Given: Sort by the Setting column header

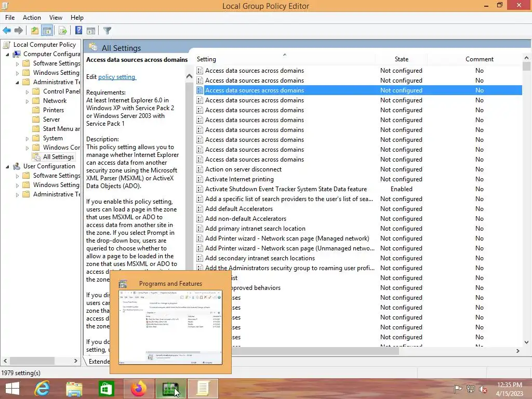Looking at the screenshot, I should 285,59.
